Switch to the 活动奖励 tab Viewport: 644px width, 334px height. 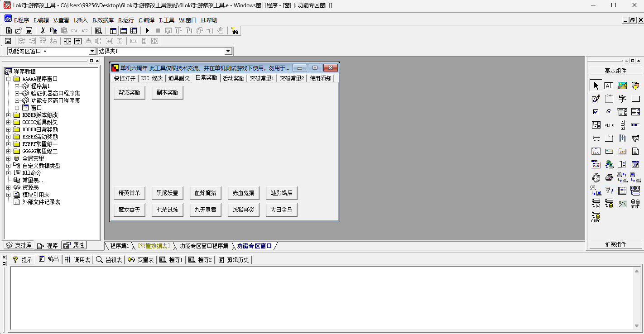click(233, 78)
